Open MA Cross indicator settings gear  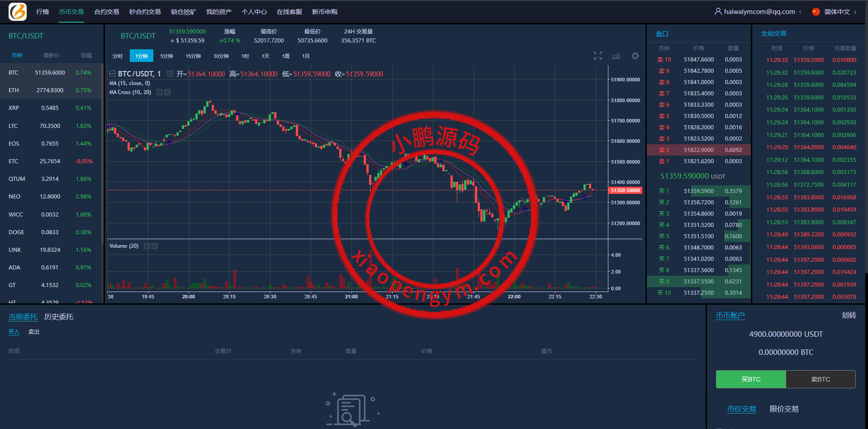point(160,92)
